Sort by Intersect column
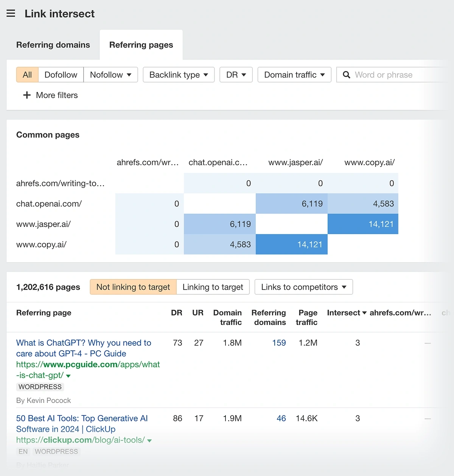Image resolution: width=454 pixels, height=476 pixels. pos(347,313)
